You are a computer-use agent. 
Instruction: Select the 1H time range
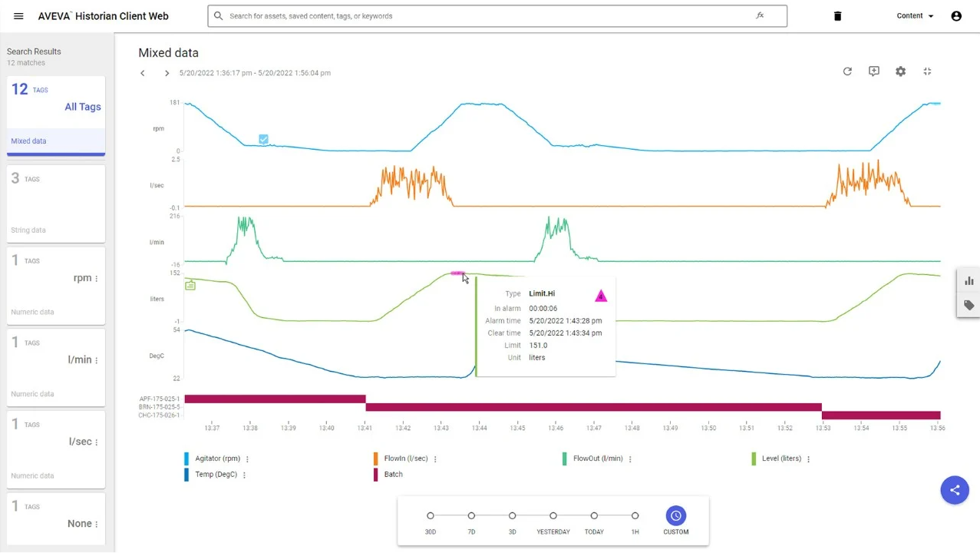coord(635,516)
